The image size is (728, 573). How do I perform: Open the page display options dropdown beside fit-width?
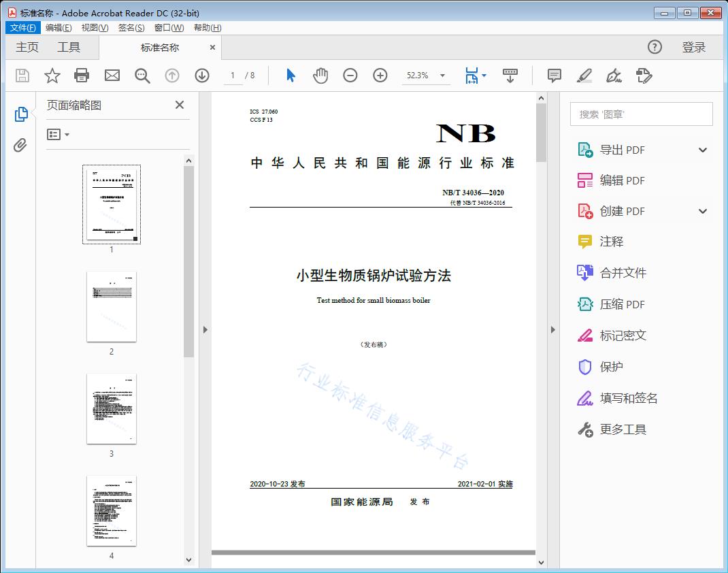pos(484,76)
